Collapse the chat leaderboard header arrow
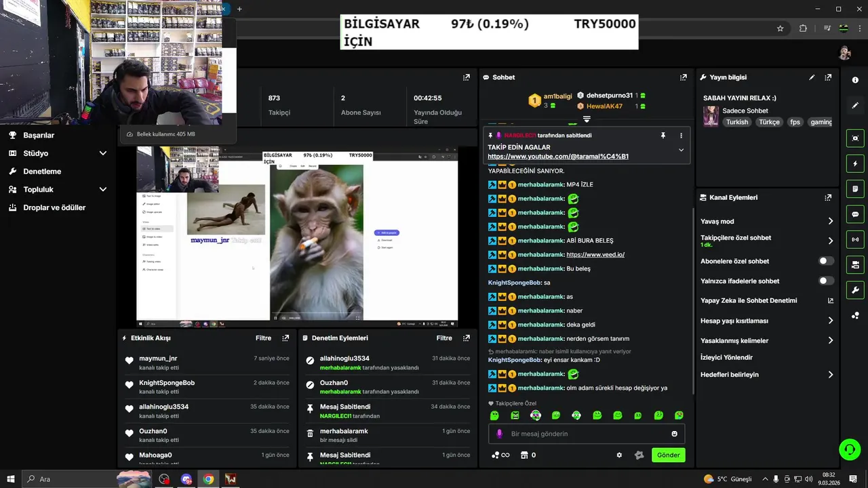Screen dimensions: 868x488 tap(587, 119)
